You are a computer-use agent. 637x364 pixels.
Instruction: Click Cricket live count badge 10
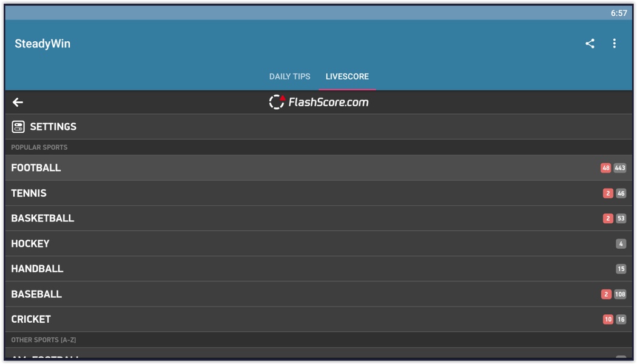click(608, 319)
